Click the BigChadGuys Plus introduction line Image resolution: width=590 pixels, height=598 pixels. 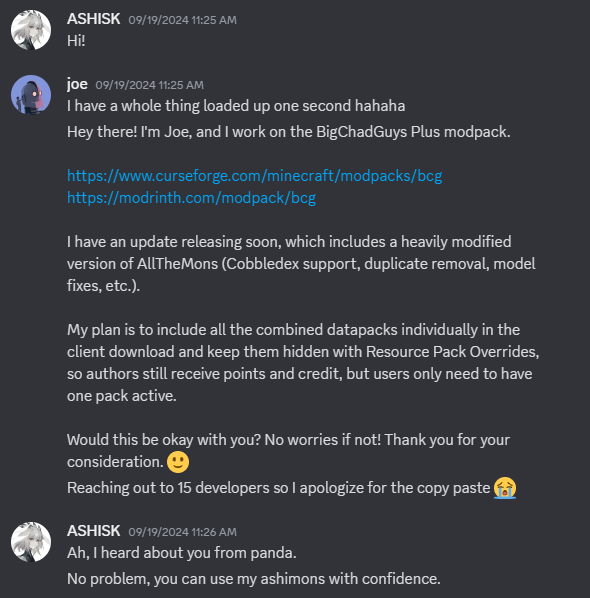[289, 132]
